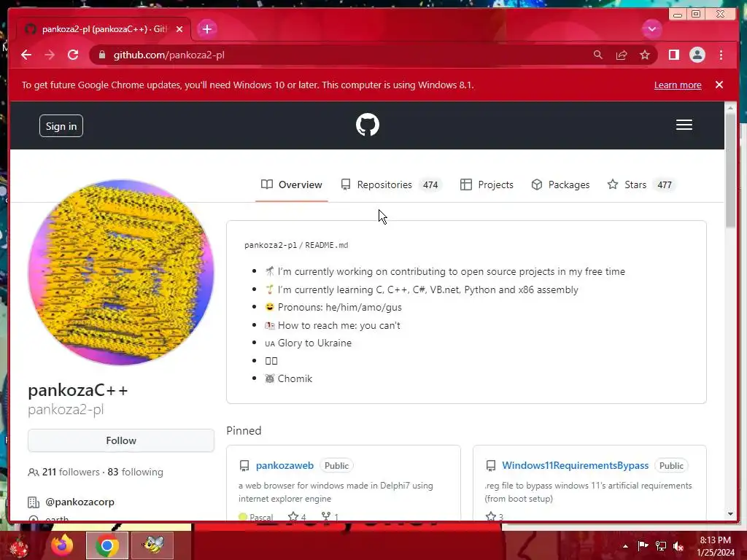Screen dimensions: 747x560
Task: Click the README.md text in the readme header
Action: [326, 245]
